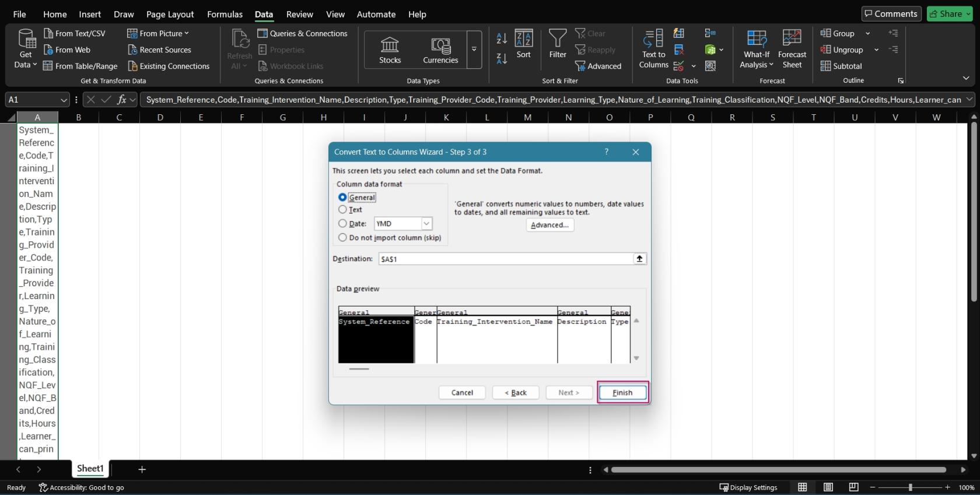Click the data preview horizontal scrollbar
The height and width of the screenshot is (495, 980).
[x=359, y=368]
